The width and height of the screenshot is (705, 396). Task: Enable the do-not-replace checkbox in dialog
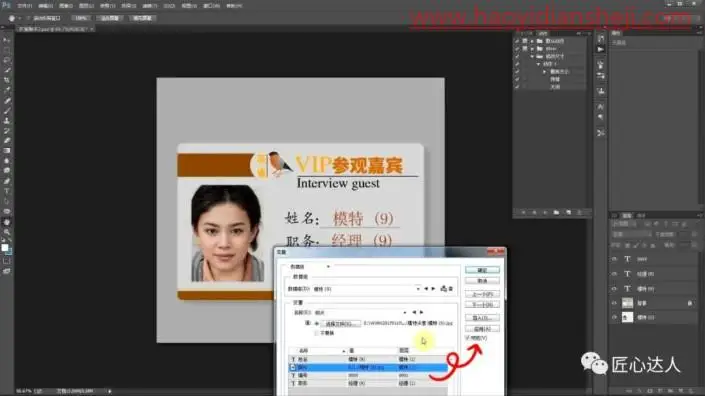[316, 333]
